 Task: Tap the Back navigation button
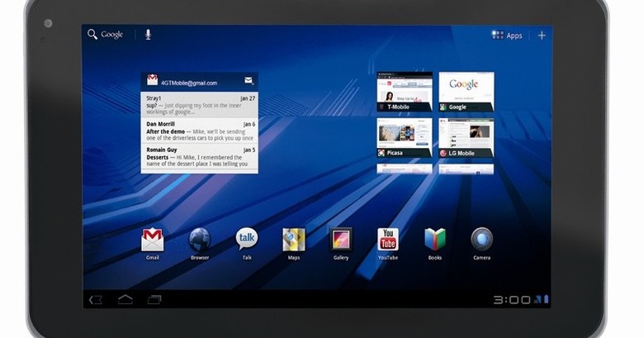96,300
